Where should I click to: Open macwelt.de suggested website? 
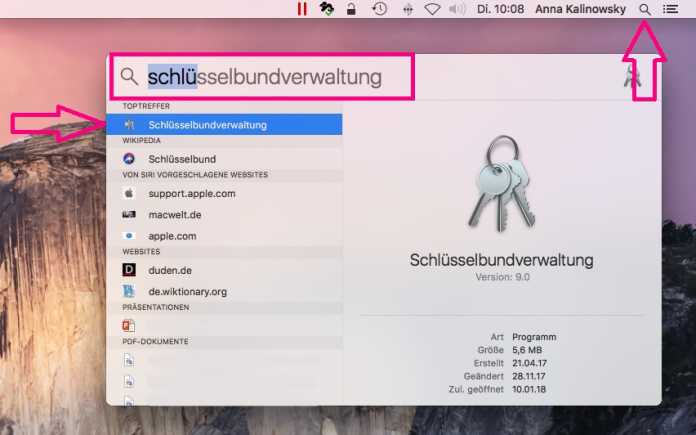[224, 215]
